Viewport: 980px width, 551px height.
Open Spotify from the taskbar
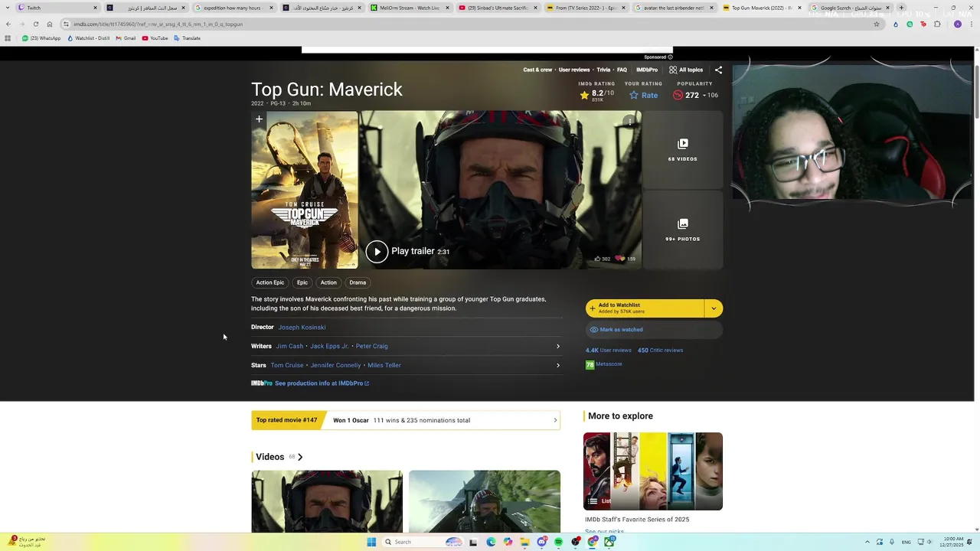(x=559, y=542)
